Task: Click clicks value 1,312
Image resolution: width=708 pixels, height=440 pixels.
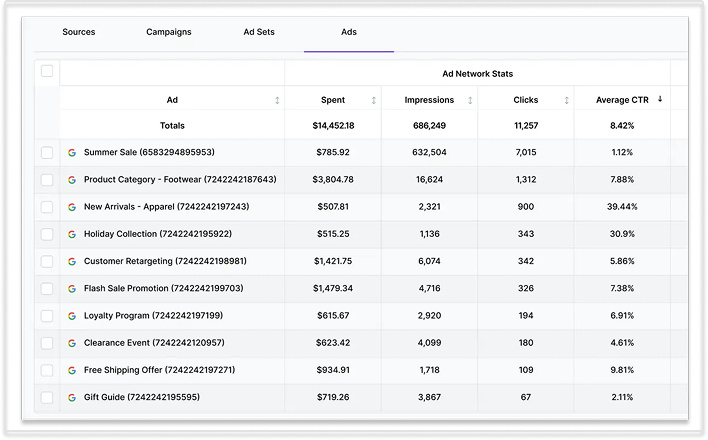Action: 526,179
